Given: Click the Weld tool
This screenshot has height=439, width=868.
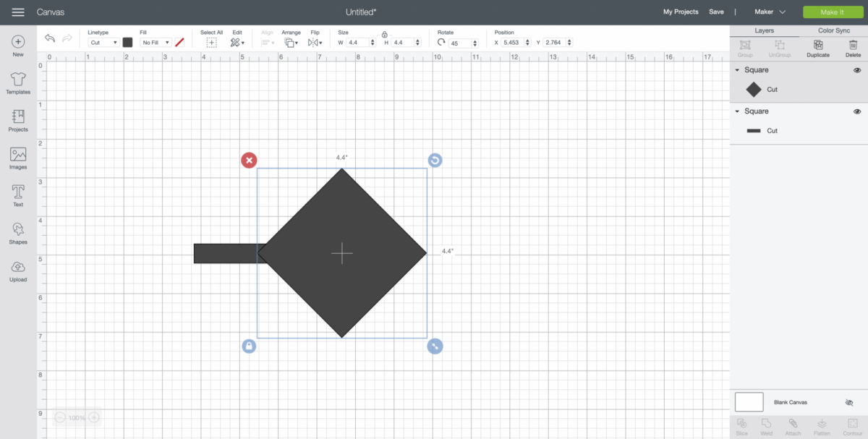Looking at the screenshot, I should coord(767,427).
